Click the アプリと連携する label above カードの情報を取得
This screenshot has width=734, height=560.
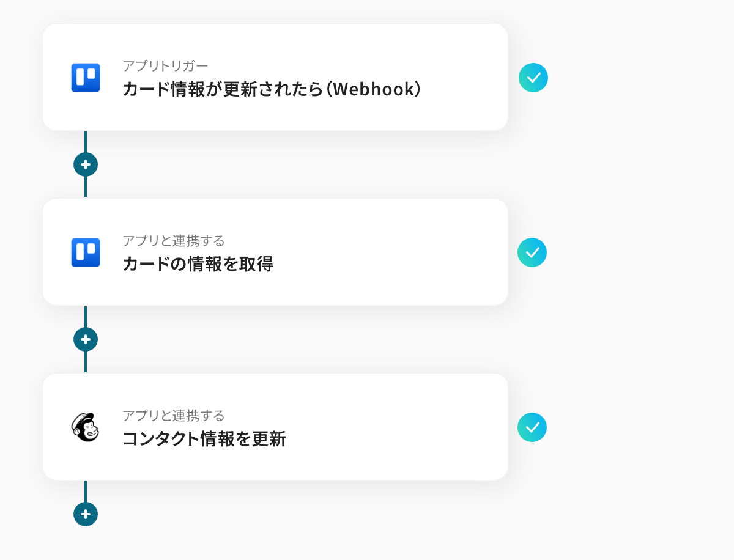(174, 240)
